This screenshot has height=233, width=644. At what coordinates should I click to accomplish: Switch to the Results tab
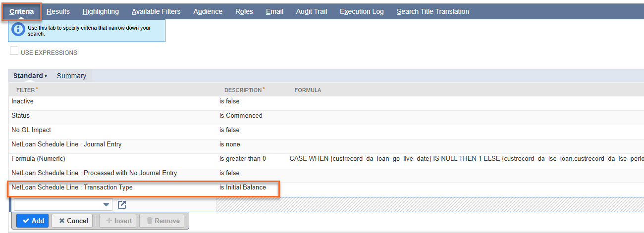point(58,11)
